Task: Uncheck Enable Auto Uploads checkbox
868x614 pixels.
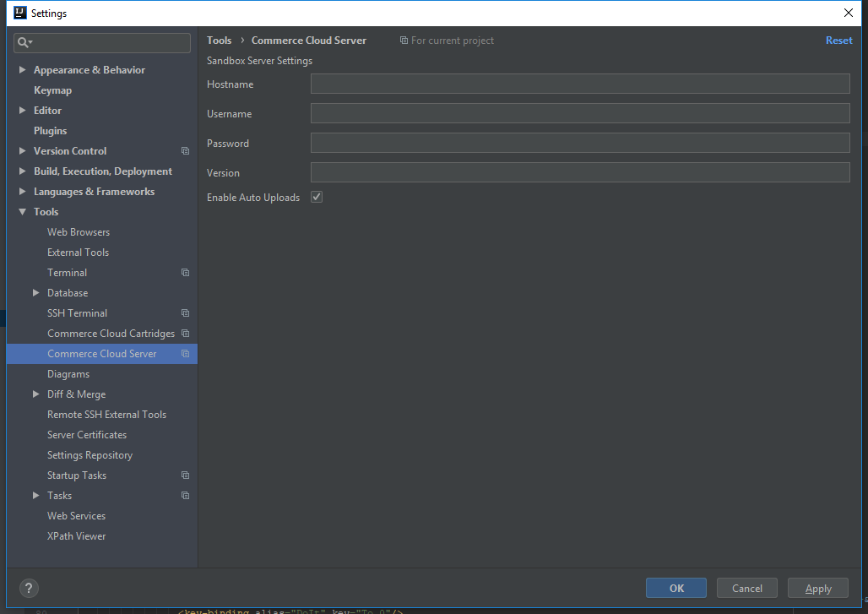Action: tap(317, 197)
